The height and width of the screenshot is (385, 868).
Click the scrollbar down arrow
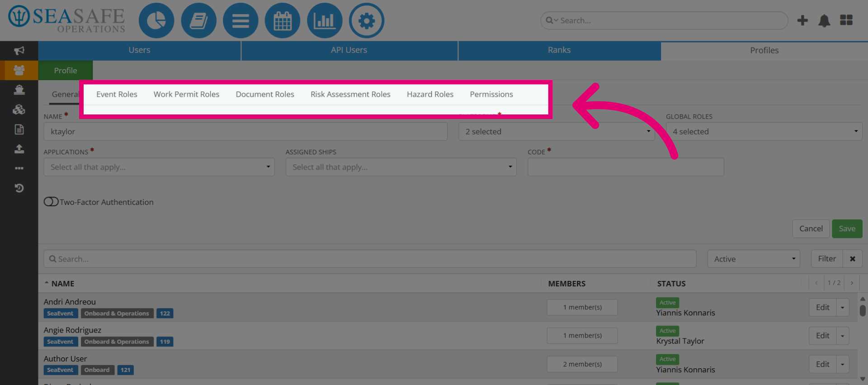(863, 379)
